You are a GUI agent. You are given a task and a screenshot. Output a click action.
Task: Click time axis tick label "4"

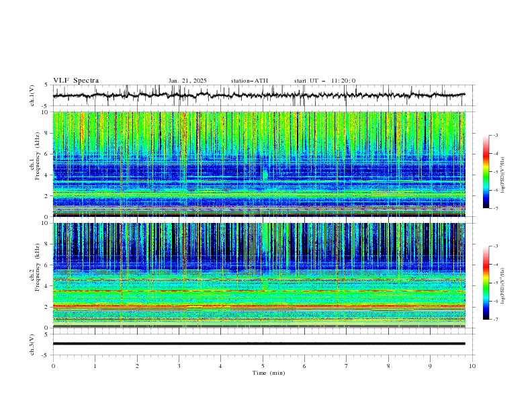pos(221,366)
